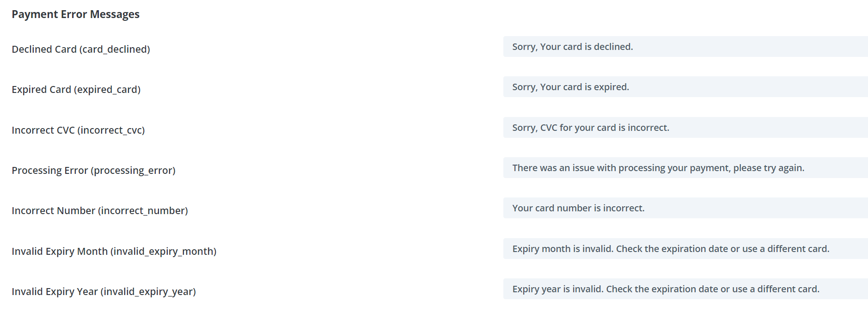Select the incorrect CVC message text box
This screenshot has height=314, width=868.
[x=684, y=127]
